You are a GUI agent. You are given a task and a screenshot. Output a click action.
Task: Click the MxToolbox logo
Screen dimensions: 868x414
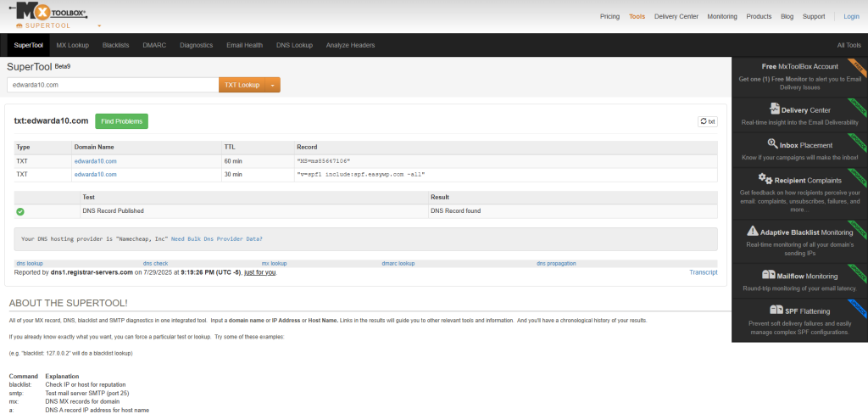pyautogui.click(x=48, y=11)
